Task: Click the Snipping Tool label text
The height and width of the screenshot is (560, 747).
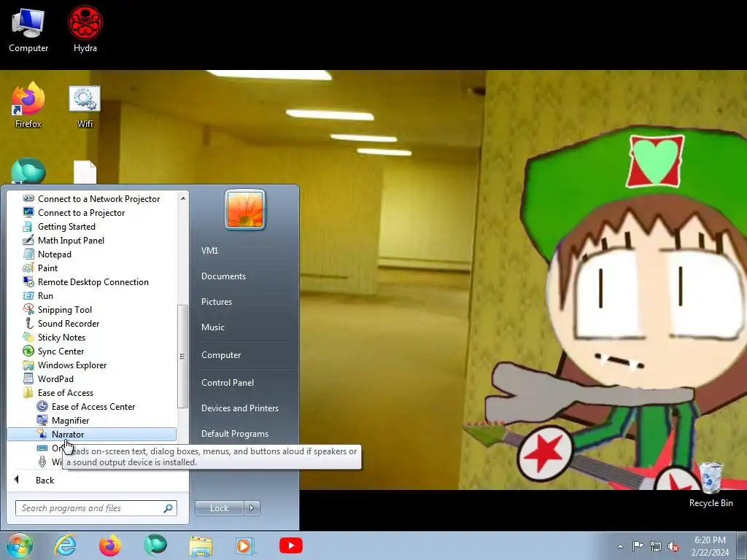Action: (65, 309)
